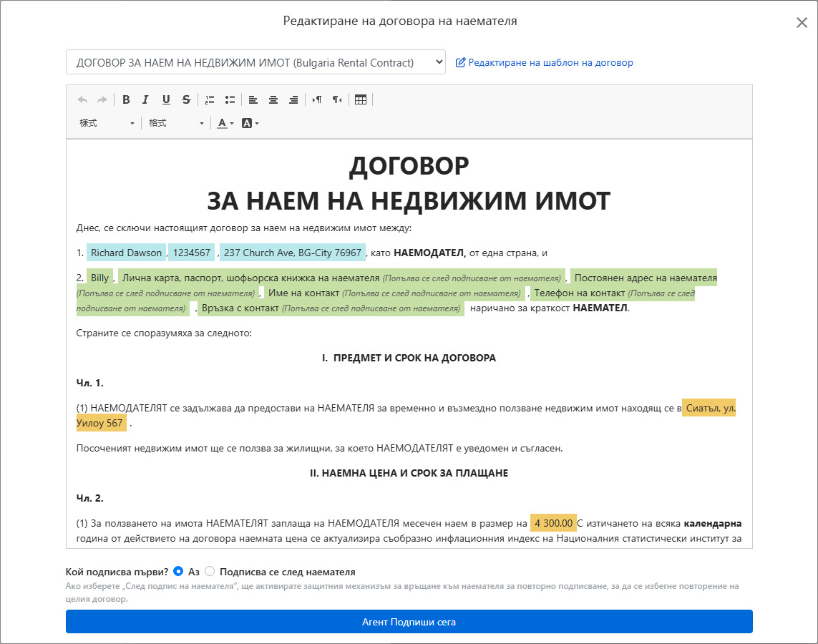Click the 'Лична карта, паспорт' tenant ID placeholder
818x644 pixels.
(x=341, y=278)
